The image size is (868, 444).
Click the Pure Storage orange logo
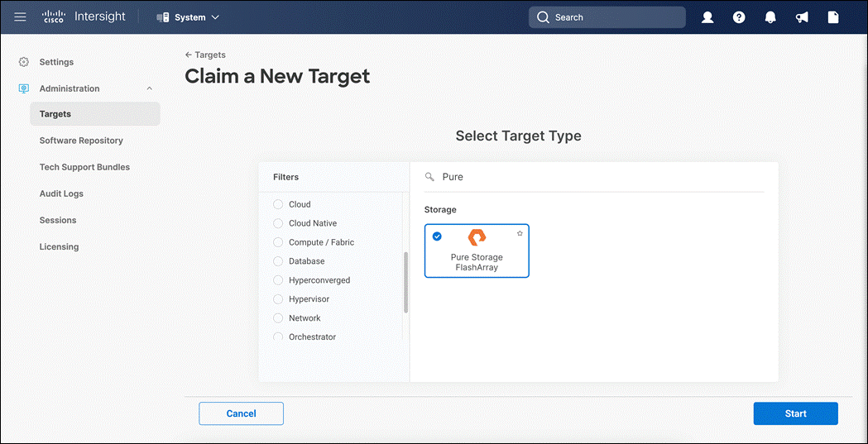(x=477, y=238)
